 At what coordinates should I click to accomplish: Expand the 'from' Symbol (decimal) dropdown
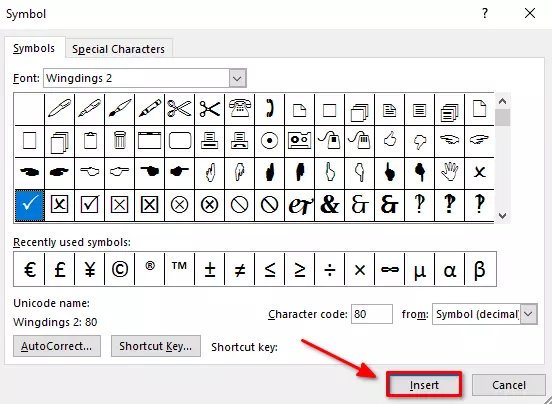point(529,314)
